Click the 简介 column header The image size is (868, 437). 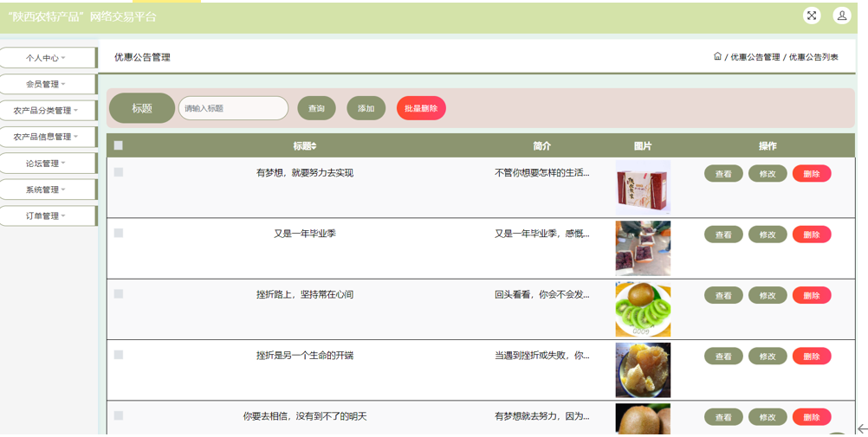pyautogui.click(x=542, y=146)
